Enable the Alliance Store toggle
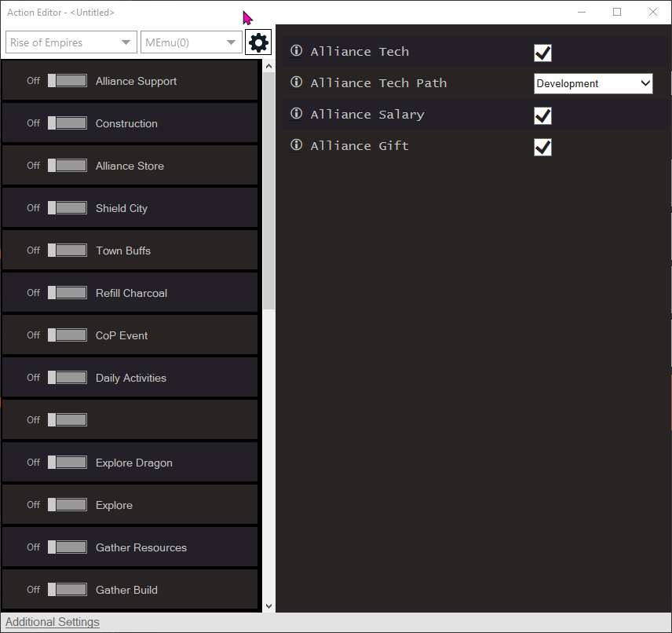672x633 pixels. point(68,166)
